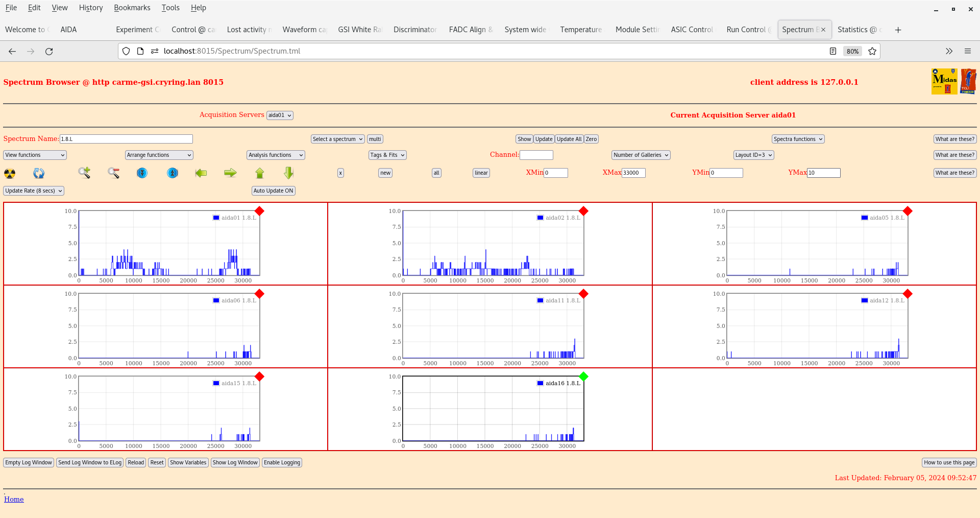This screenshot has height=518, width=980.
Task: Open the Bookmarks menu
Action: coord(132,8)
